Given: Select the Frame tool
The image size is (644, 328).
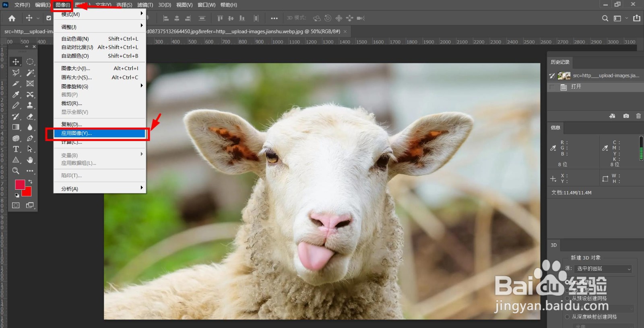Looking at the screenshot, I should (x=30, y=83).
